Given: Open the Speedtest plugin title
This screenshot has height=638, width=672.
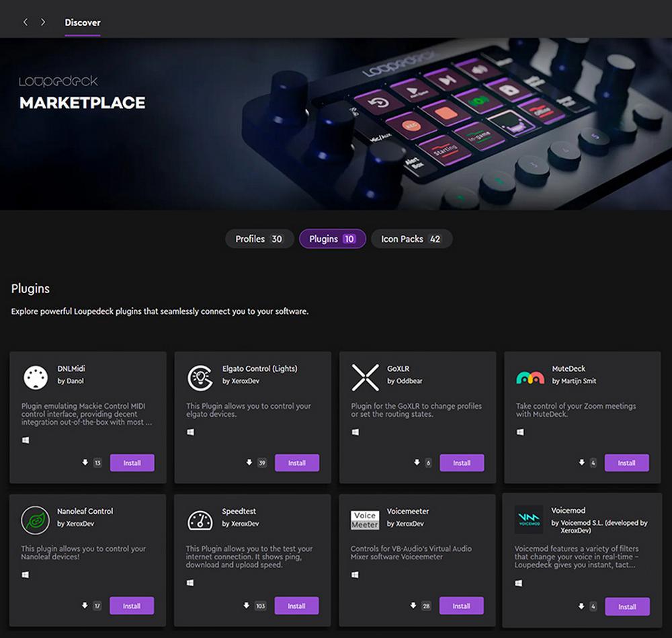Looking at the screenshot, I should tap(239, 511).
